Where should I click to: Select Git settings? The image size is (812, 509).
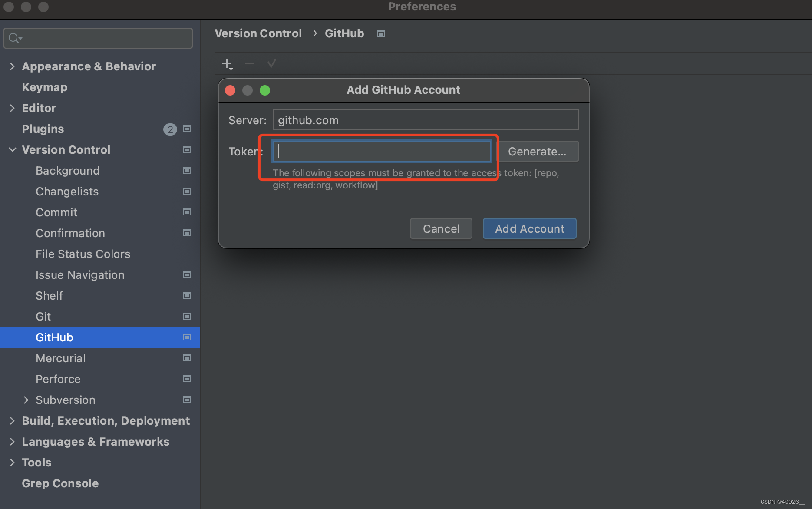click(x=43, y=317)
